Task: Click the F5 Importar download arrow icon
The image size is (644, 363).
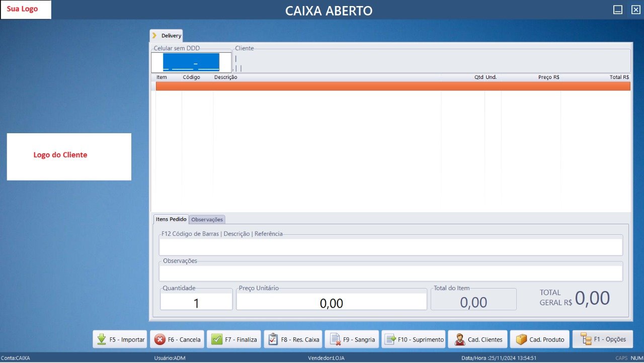Action: point(101,339)
